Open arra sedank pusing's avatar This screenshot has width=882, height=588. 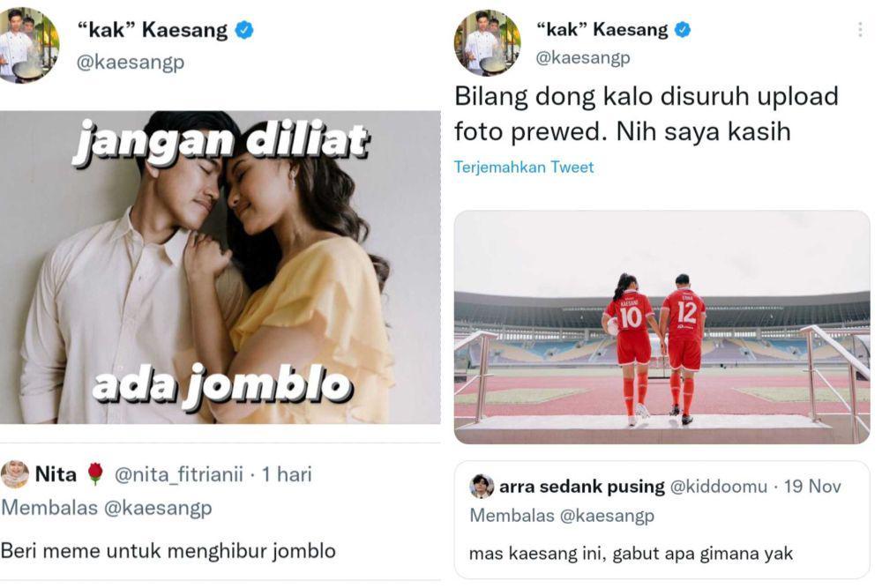[482, 487]
